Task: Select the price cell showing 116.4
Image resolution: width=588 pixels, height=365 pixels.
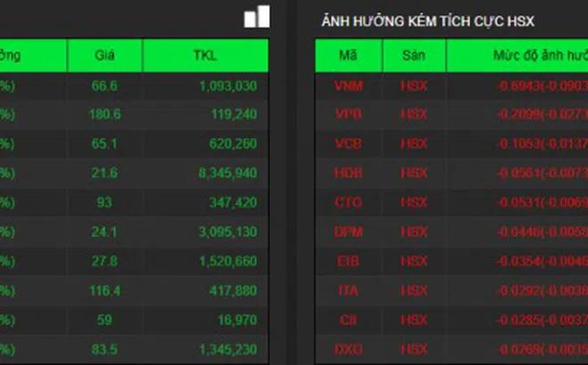Action: [x=105, y=290]
